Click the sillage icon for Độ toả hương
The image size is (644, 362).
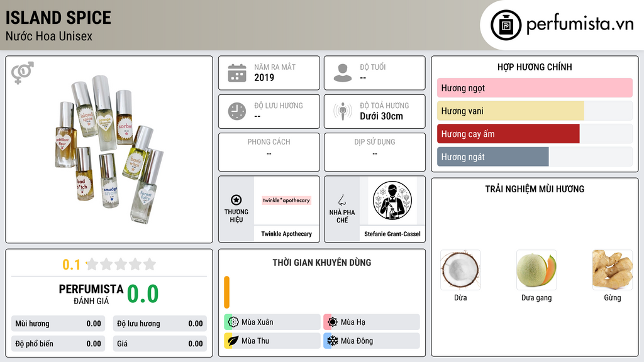point(343,111)
